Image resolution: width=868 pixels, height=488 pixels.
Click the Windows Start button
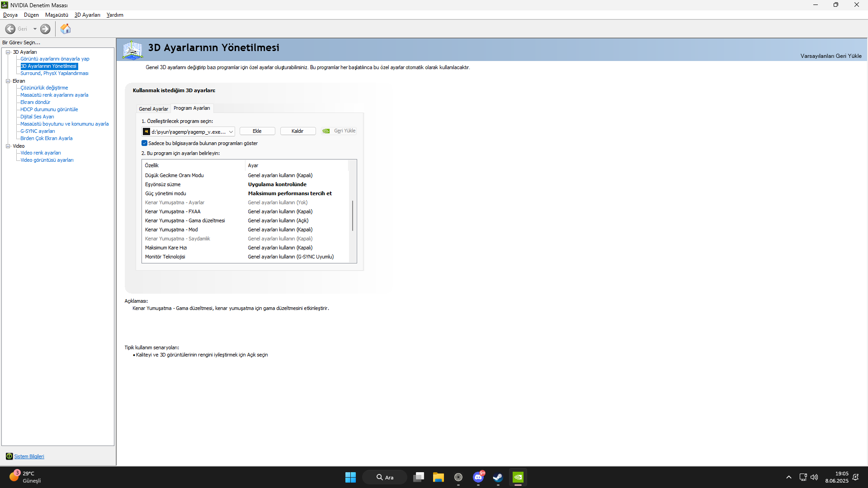pos(350,477)
